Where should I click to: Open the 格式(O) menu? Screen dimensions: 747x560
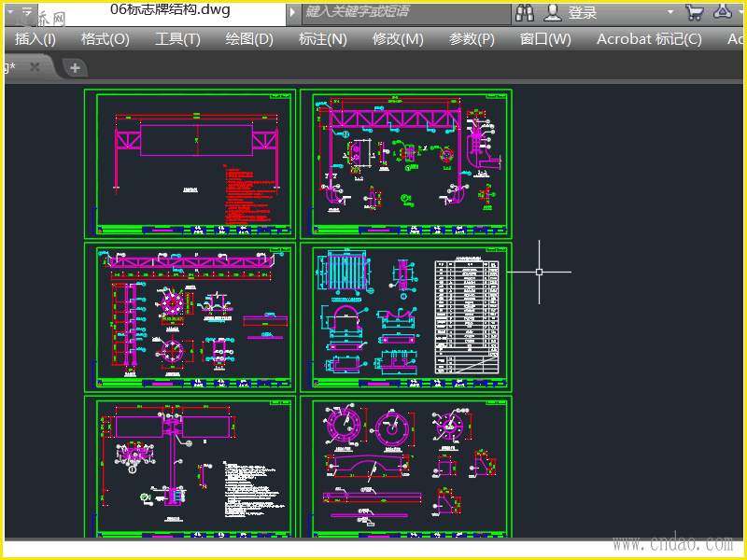tap(106, 39)
